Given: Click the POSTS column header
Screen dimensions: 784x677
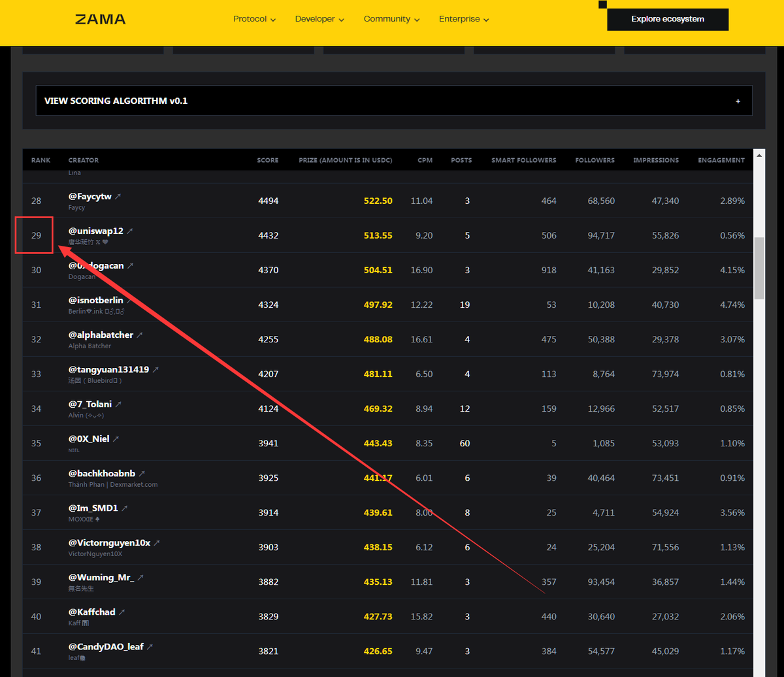Looking at the screenshot, I should pos(461,160).
